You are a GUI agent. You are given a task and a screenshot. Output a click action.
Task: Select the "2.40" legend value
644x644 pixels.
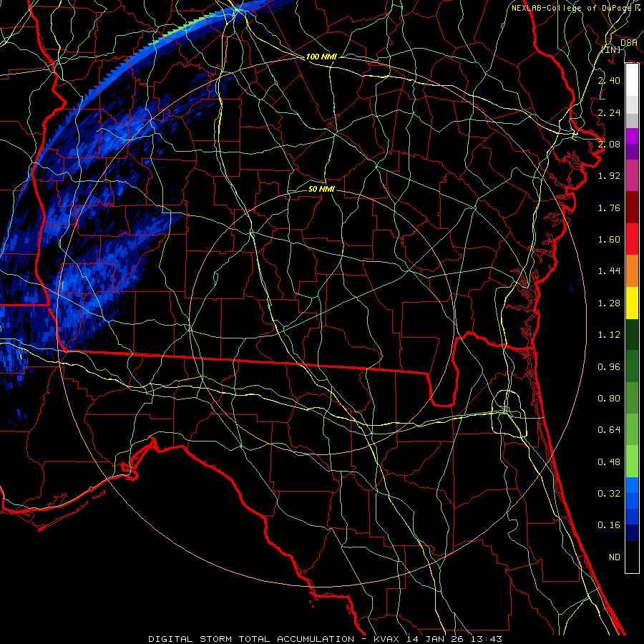pyautogui.click(x=609, y=80)
